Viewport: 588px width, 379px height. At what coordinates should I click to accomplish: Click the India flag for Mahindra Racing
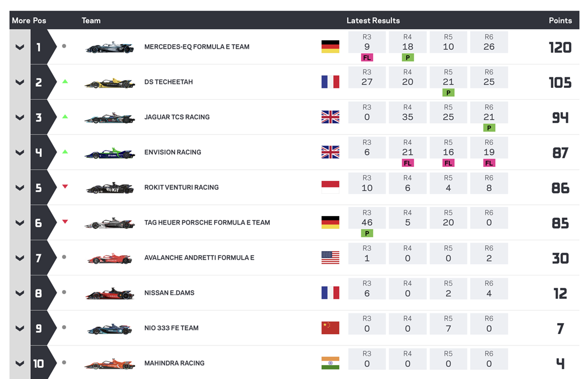pos(330,363)
